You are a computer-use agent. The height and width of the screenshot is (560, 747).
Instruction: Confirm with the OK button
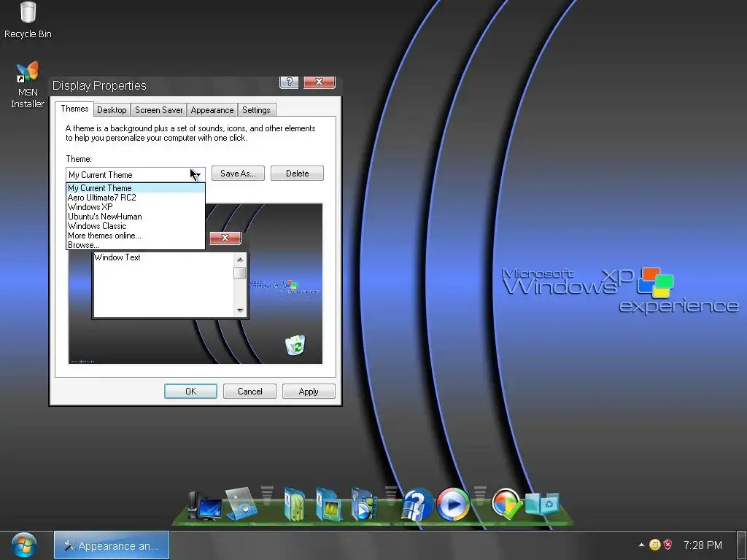(190, 392)
